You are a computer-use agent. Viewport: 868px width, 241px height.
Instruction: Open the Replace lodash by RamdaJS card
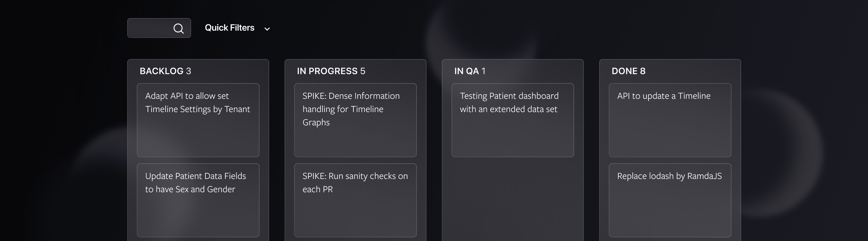point(670,200)
